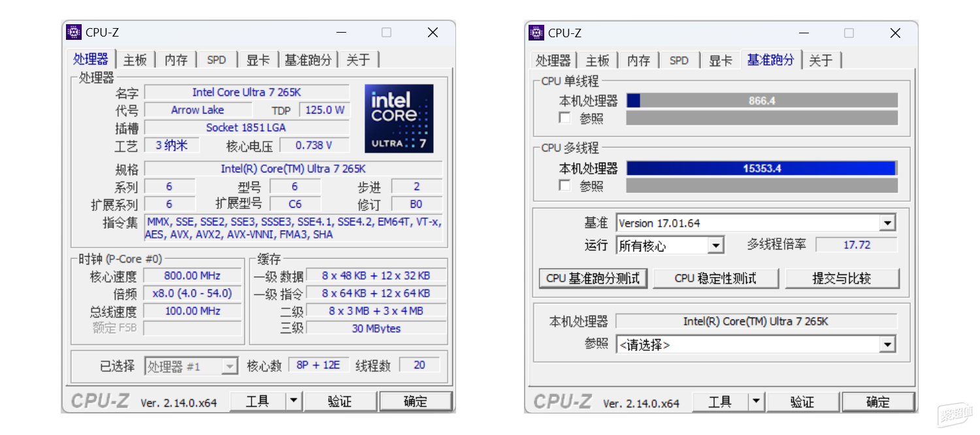This screenshot has height=435, width=980.
Task: Switch to 主板 tab in the benchmark window
Action: click(x=597, y=61)
